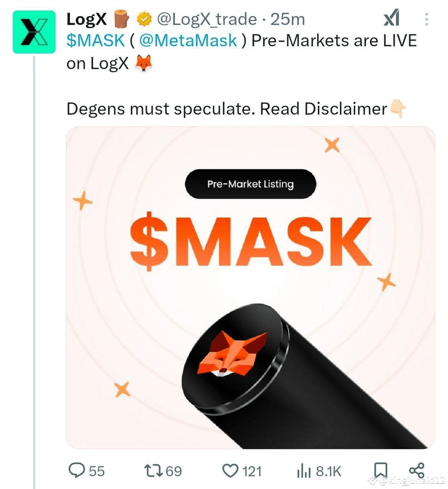Screen dimensions: 448x489
Task: Like the post via the heart icon
Action: click(x=230, y=471)
